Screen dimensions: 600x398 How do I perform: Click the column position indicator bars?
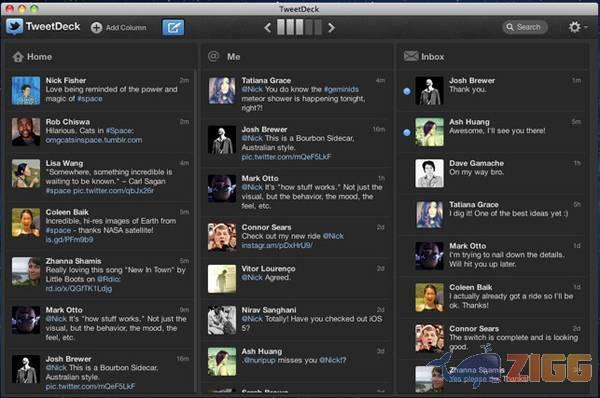299,28
